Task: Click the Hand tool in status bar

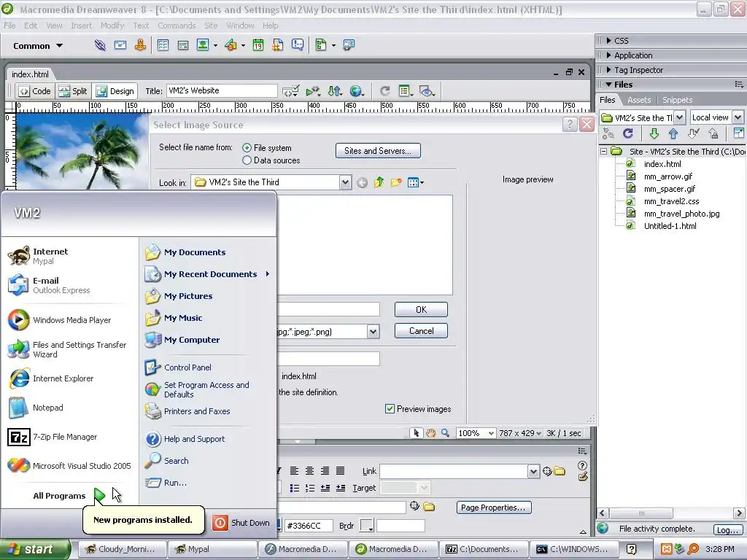Action: coord(430,433)
